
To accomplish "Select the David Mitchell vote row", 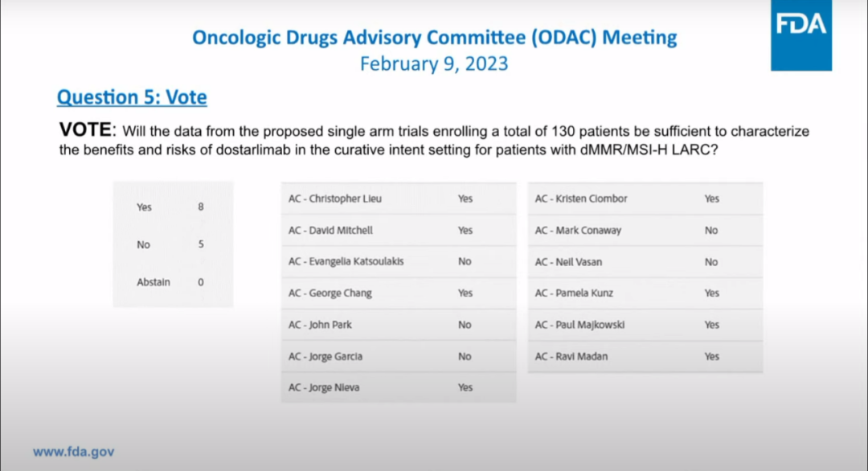I will point(398,230).
